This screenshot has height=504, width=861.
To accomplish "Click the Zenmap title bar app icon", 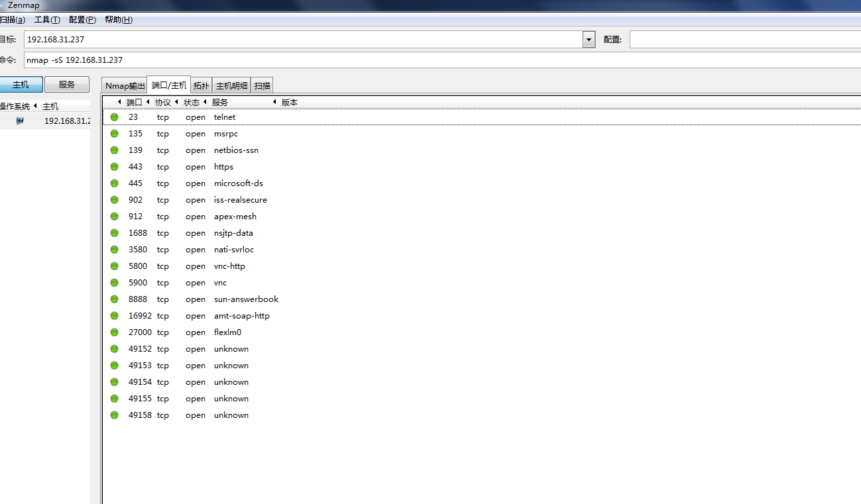I will (x=2, y=5).
